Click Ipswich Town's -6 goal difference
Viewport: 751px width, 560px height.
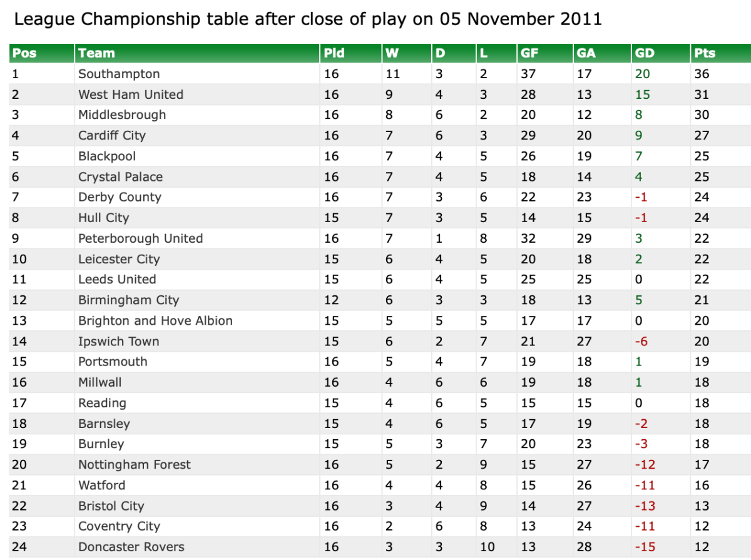[x=641, y=342]
